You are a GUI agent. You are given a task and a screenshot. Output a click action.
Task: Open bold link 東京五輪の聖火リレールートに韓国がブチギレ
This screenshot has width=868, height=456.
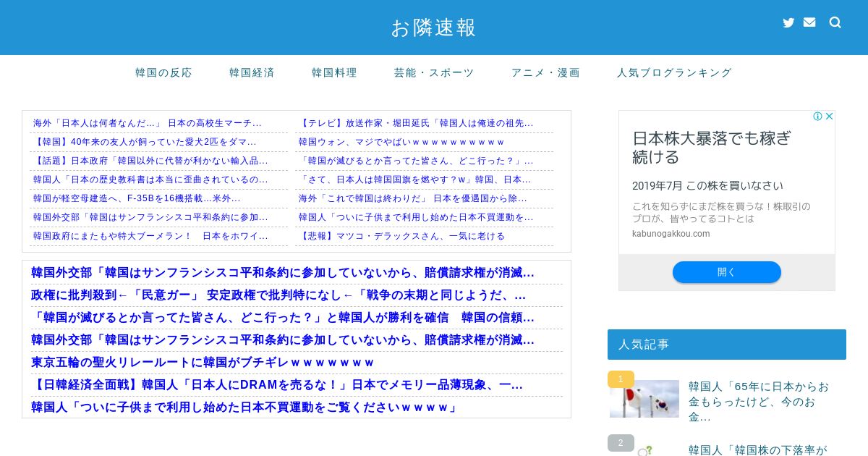pyautogui.click(x=203, y=363)
